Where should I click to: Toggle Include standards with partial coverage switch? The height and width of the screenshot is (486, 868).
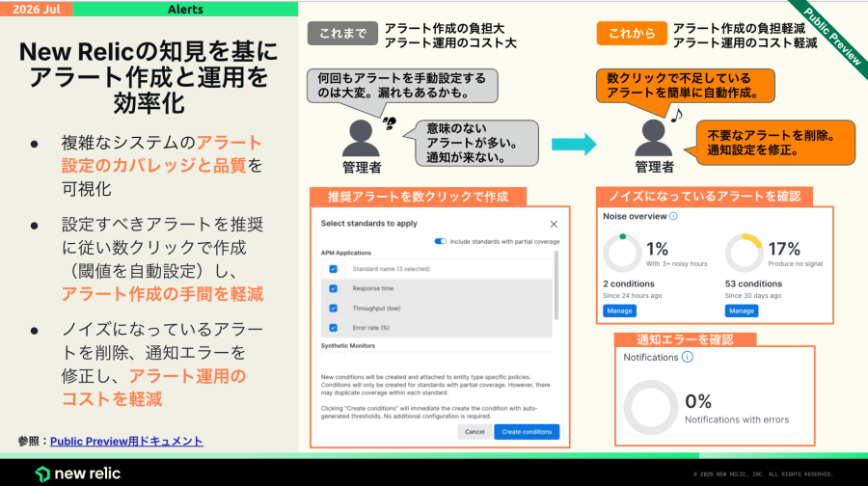[440, 241]
